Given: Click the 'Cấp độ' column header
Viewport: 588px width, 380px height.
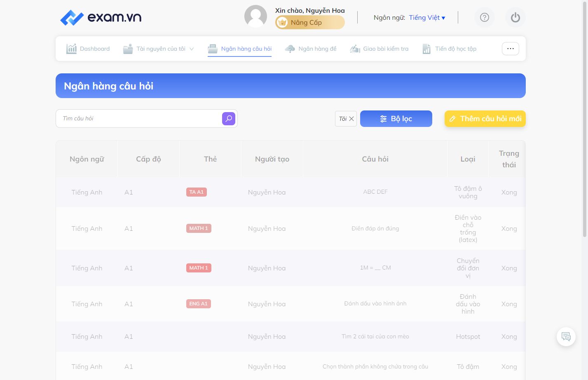Looking at the screenshot, I should pyautogui.click(x=149, y=159).
